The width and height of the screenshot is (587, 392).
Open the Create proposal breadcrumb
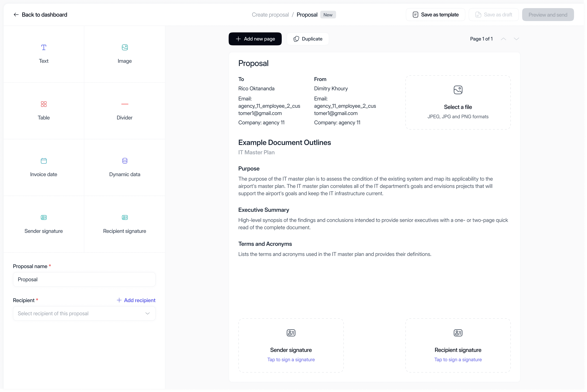[x=270, y=15]
